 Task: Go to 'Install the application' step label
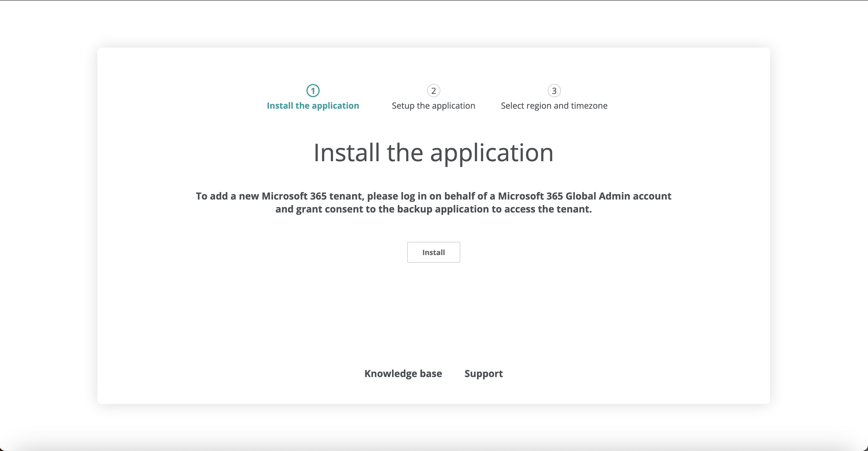pyautogui.click(x=313, y=106)
